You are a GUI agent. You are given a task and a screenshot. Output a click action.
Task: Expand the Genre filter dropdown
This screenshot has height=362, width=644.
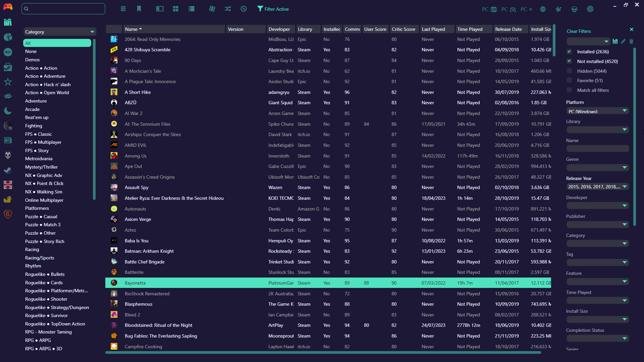597,168
